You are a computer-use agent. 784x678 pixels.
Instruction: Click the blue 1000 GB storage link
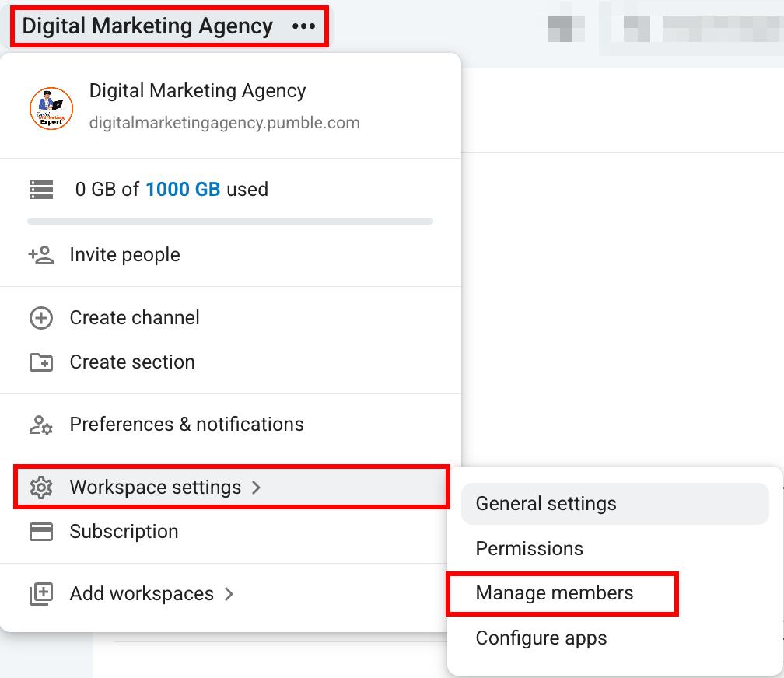click(183, 189)
